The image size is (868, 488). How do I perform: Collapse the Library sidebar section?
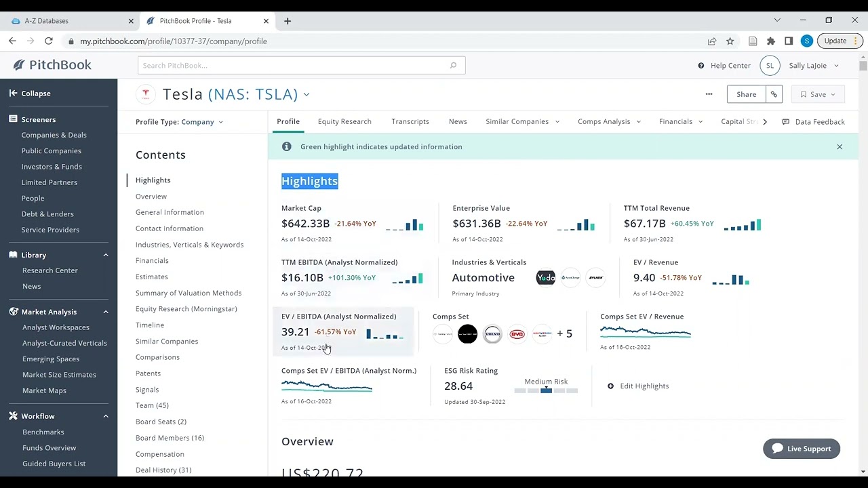click(x=106, y=255)
